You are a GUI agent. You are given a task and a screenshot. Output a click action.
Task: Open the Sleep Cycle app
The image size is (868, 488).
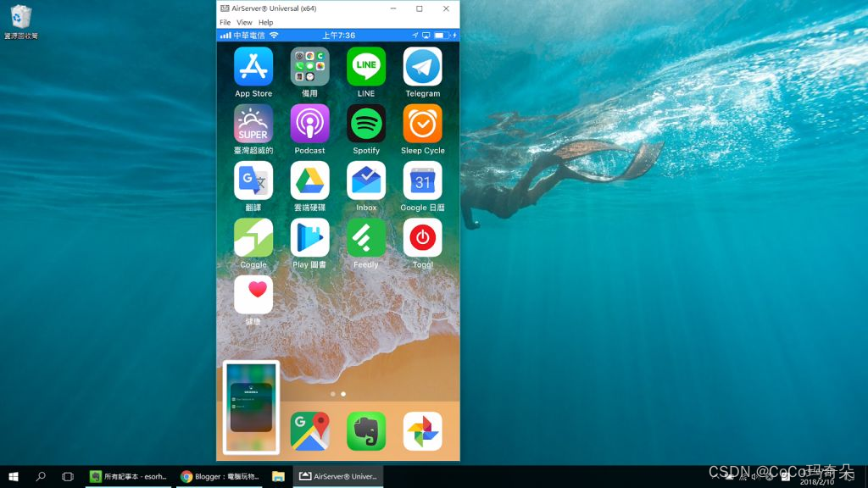(x=422, y=124)
